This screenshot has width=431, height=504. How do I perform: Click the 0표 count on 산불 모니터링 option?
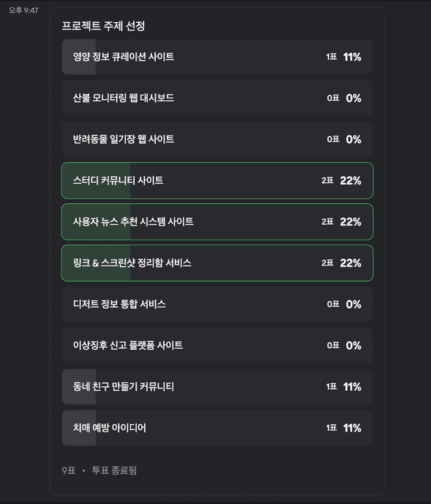pyautogui.click(x=333, y=98)
